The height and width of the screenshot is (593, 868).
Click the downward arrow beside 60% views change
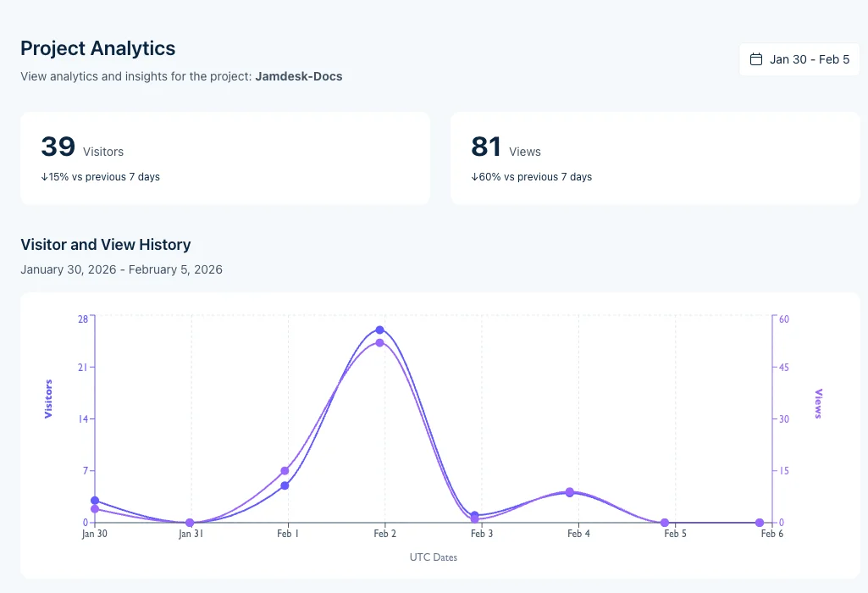(x=476, y=177)
